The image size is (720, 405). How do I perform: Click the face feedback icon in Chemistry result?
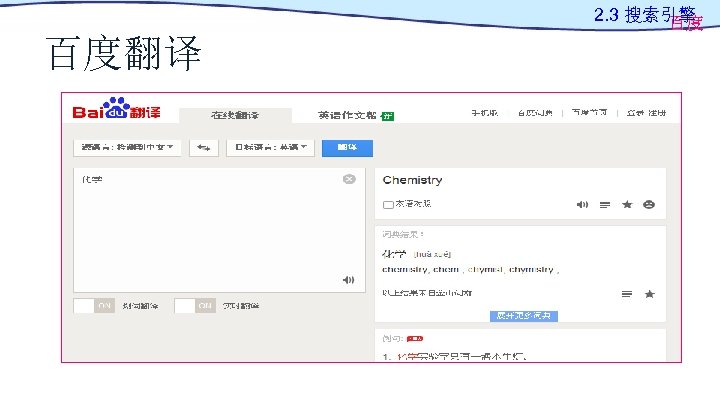649,204
